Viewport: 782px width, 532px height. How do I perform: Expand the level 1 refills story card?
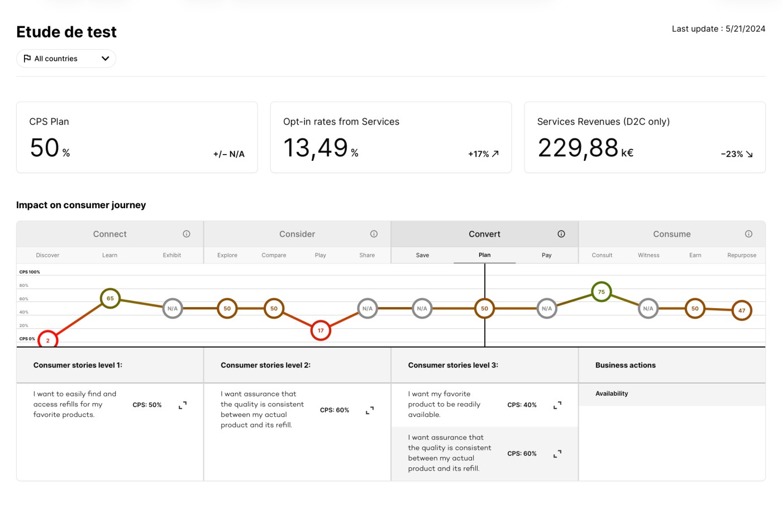[x=183, y=405]
